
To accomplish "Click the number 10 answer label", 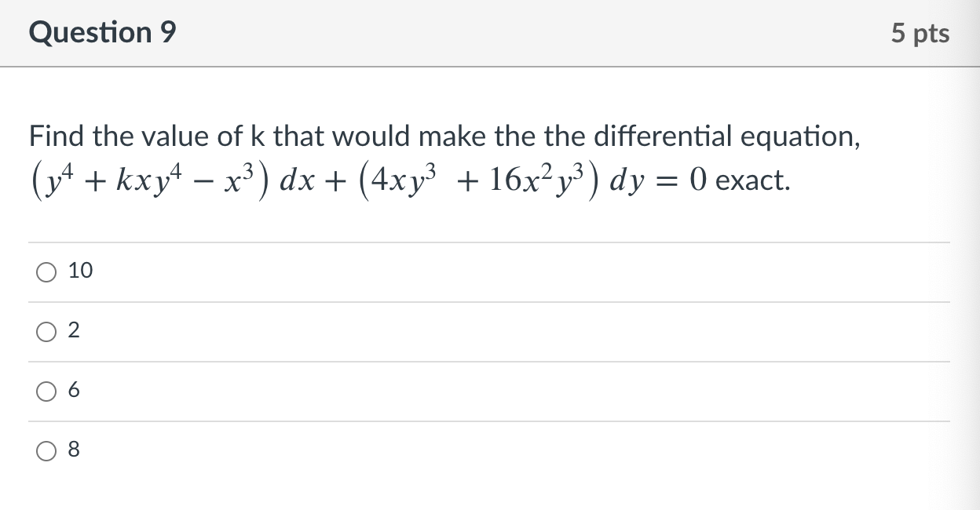I will coord(81,271).
